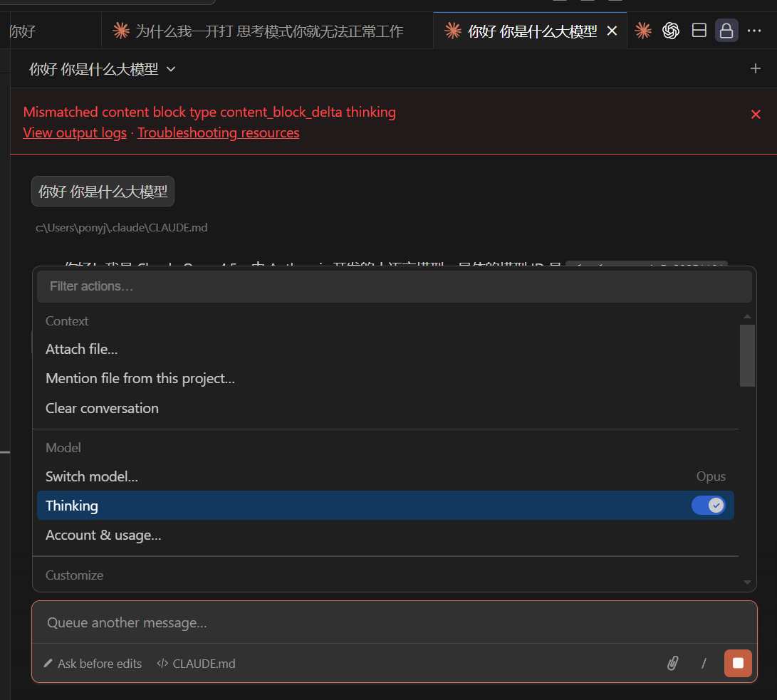Start new conversation with plus icon
777x700 pixels.
[x=755, y=69]
